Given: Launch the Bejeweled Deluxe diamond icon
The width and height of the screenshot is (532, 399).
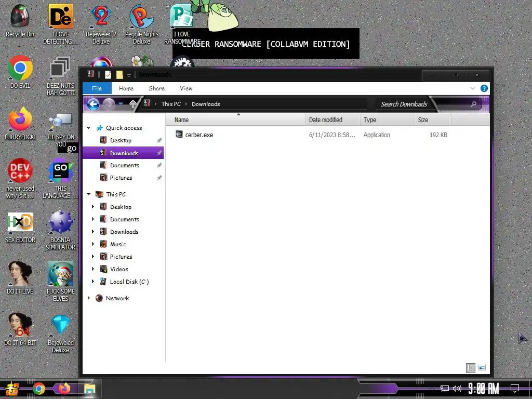Looking at the screenshot, I should point(60,333).
